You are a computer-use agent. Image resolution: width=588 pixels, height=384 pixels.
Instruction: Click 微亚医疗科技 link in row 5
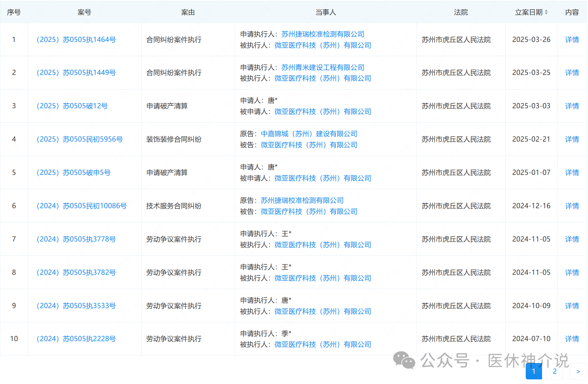pyautogui.click(x=323, y=178)
